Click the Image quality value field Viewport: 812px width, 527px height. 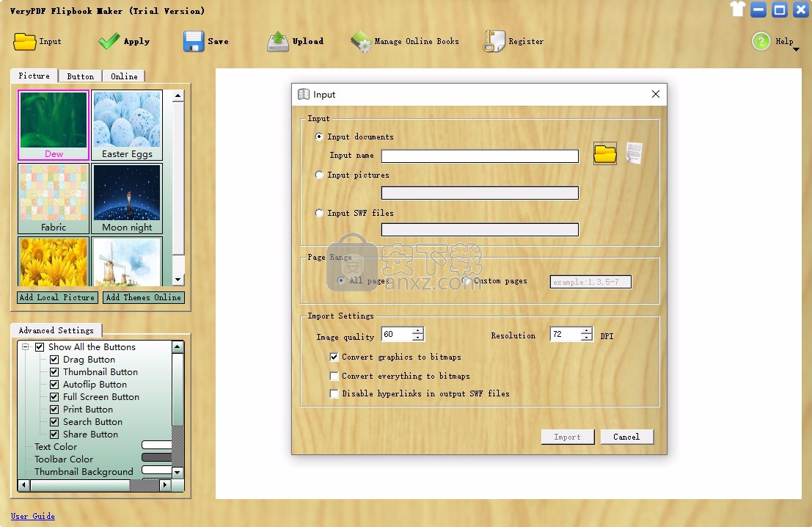[x=397, y=334]
